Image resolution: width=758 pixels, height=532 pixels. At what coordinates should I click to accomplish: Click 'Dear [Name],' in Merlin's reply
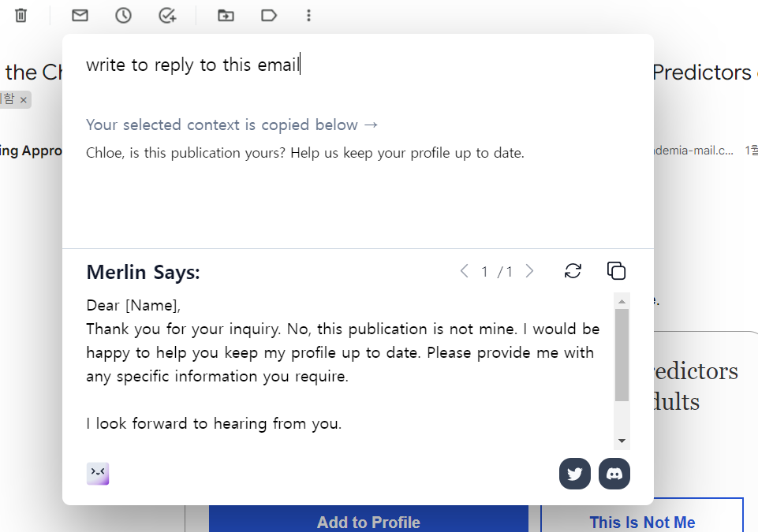pos(133,305)
